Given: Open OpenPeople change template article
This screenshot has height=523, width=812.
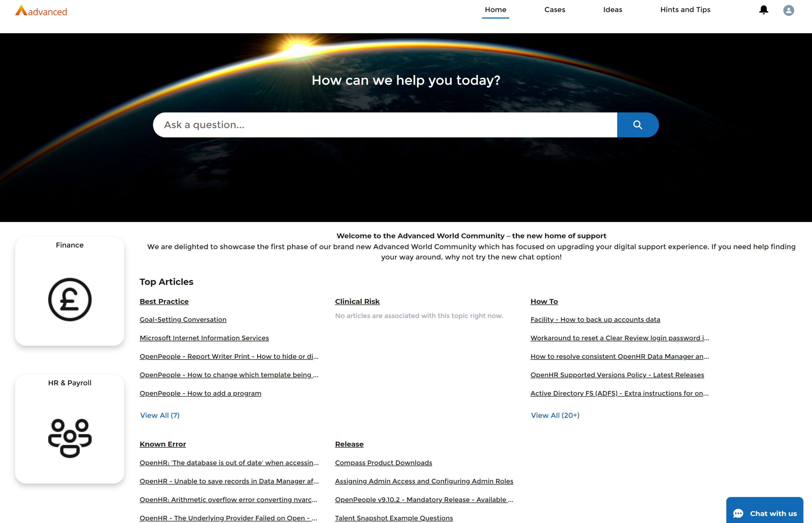Looking at the screenshot, I should pyautogui.click(x=229, y=375).
